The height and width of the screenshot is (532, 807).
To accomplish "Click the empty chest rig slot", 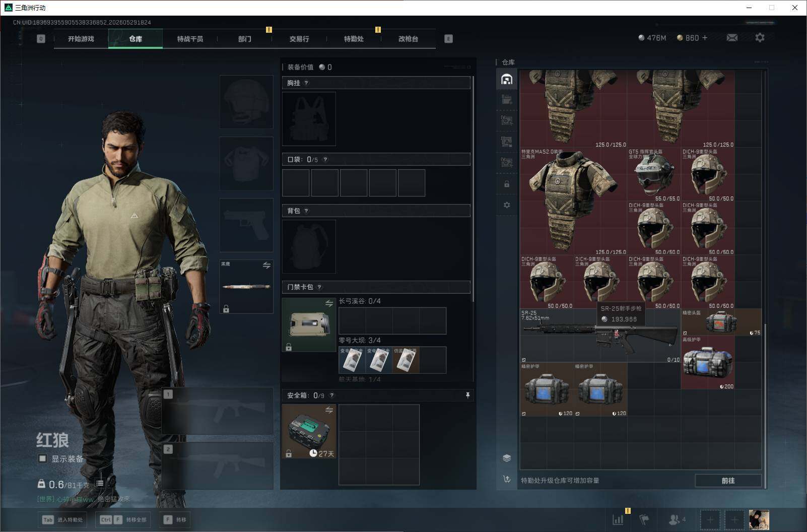I will pyautogui.click(x=309, y=119).
